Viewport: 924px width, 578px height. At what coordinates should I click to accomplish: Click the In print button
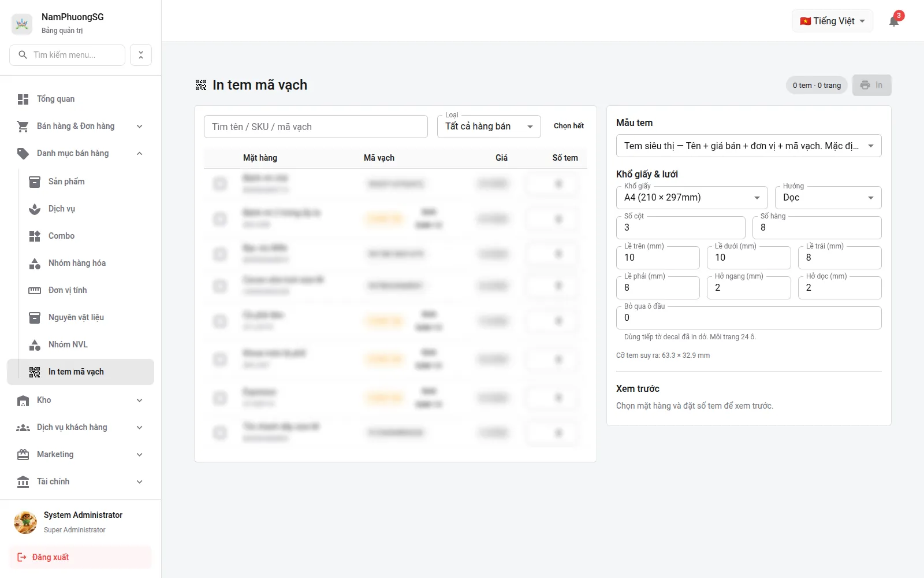872,86
